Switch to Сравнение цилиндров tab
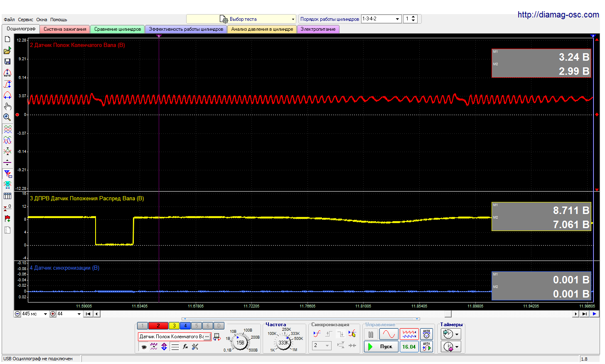Viewport: 605px width, 364px height. click(118, 29)
